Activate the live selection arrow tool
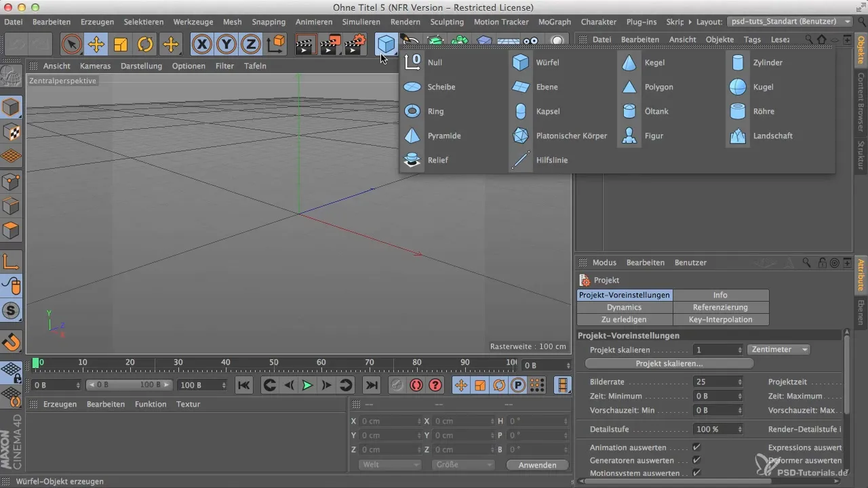The width and height of the screenshot is (868, 488). coord(71,45)
